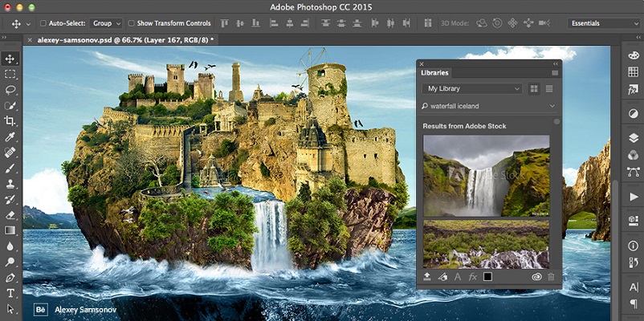Open the Layers panel icon

tap(634, 138)
